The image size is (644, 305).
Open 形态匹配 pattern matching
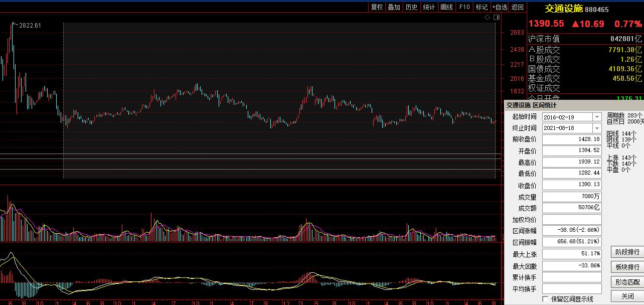pyautogui.click(x=627, y=282)
